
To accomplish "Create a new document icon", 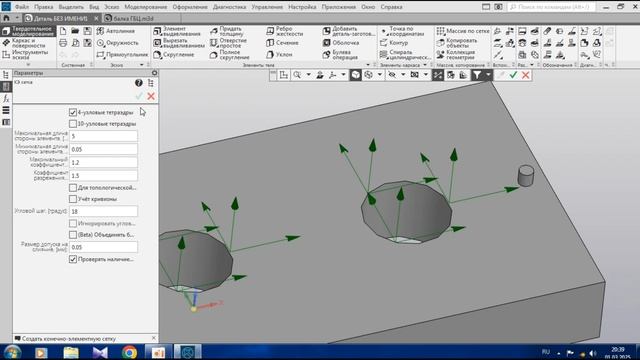I will [x=63, y=31].
